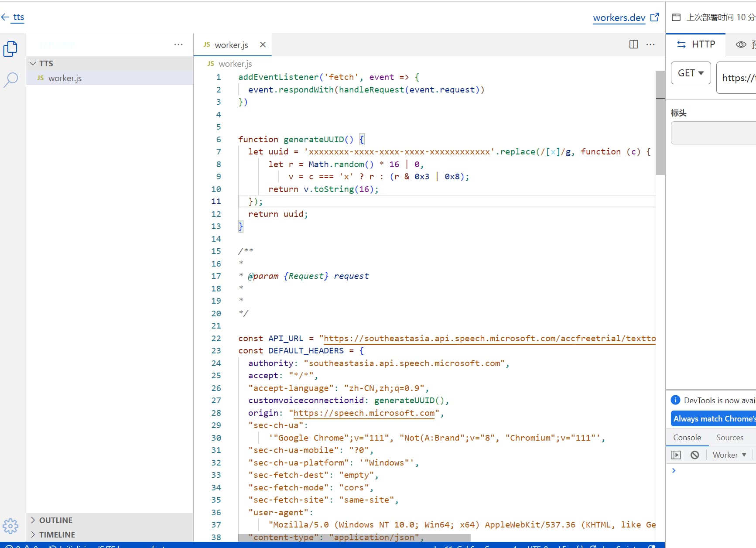Screen dimensions: 756x548
Task: Open the Worker context dropdown
Action: [729, 455]
